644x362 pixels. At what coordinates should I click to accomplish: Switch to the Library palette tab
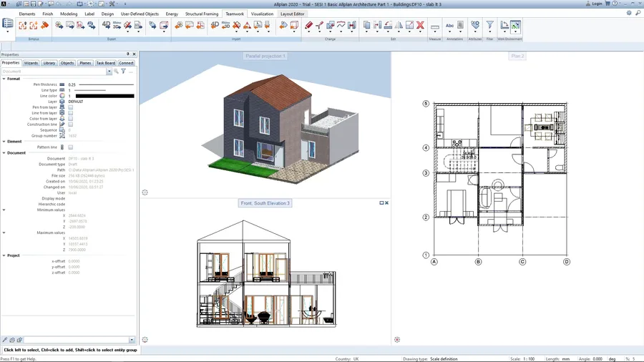(x=49, y=63)
